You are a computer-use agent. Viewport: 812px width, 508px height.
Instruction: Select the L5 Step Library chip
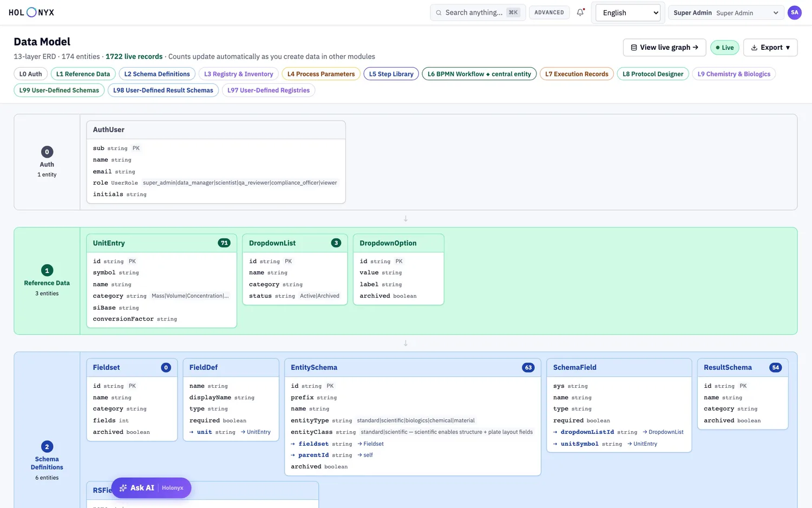(x=391, y=74)
